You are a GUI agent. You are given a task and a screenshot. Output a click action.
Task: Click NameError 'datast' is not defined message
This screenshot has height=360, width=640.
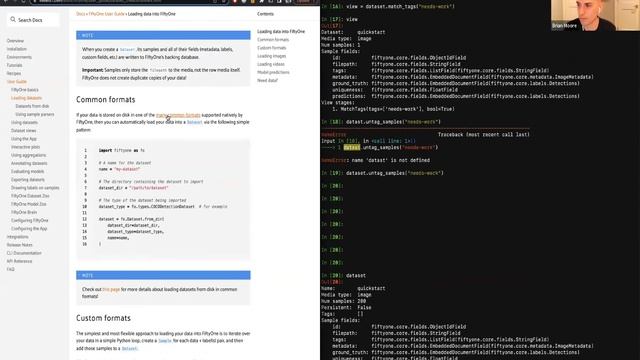(376, 160)
